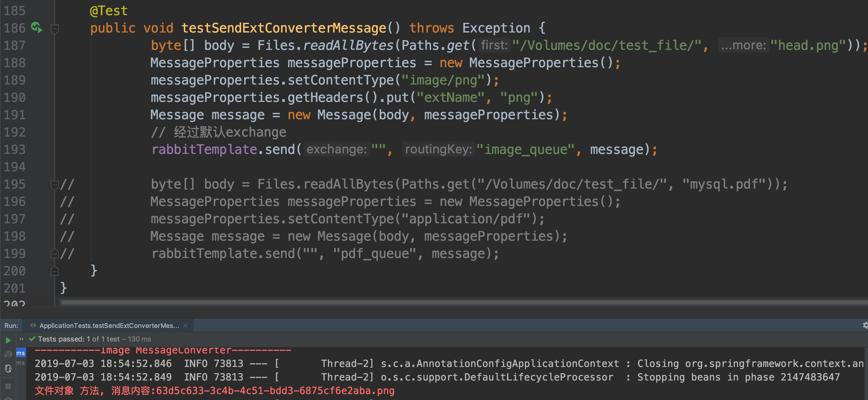This screenshot has width=868, height=400.
Task: Click the testSendExtConverterMessage method name
Action: (x=284, y=28)
